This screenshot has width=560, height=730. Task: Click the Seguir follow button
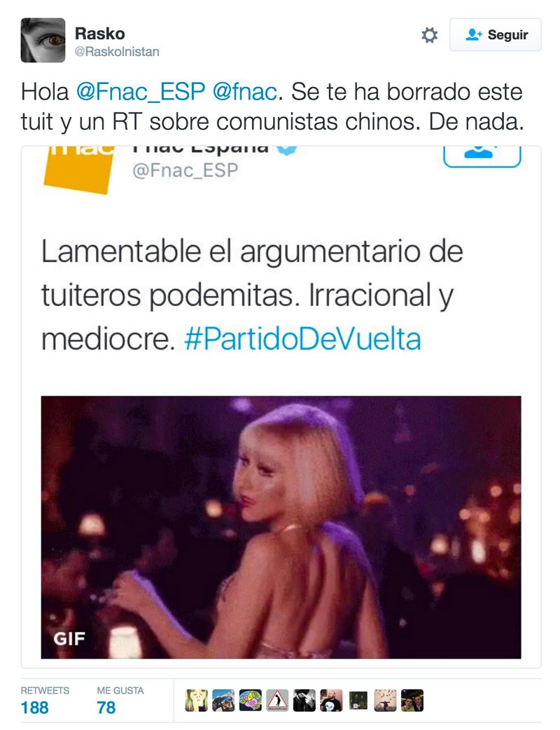pos(495,35)
